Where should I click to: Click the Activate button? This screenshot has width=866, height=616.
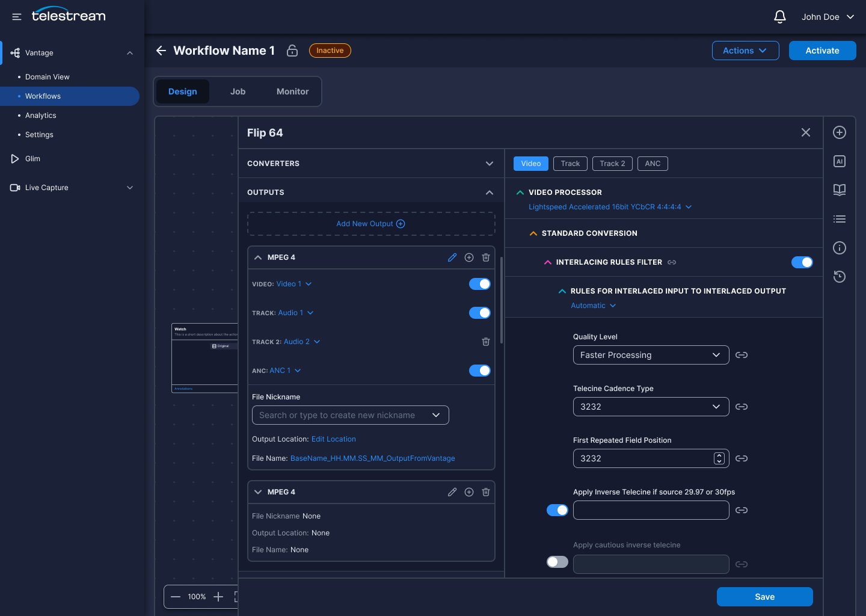click(823, 51)
